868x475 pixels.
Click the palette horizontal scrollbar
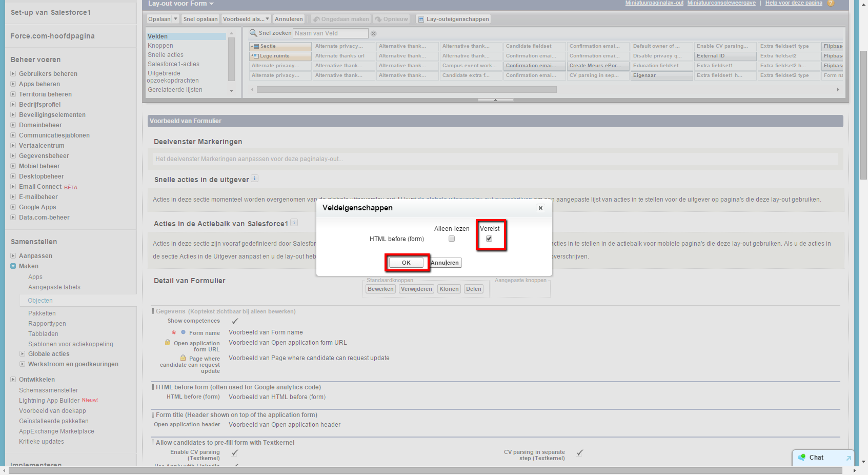pyautogui.click(x=407, y=90)
